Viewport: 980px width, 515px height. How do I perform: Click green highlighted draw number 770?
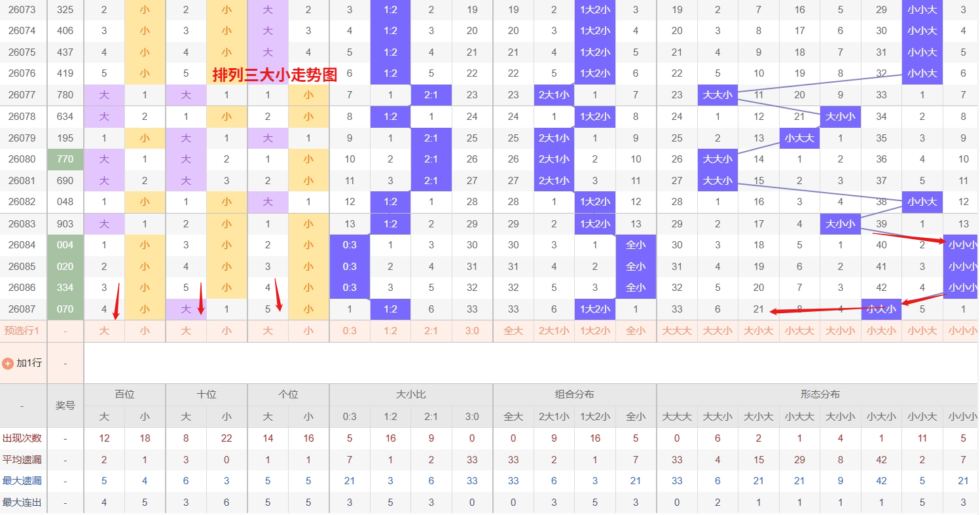65,159
